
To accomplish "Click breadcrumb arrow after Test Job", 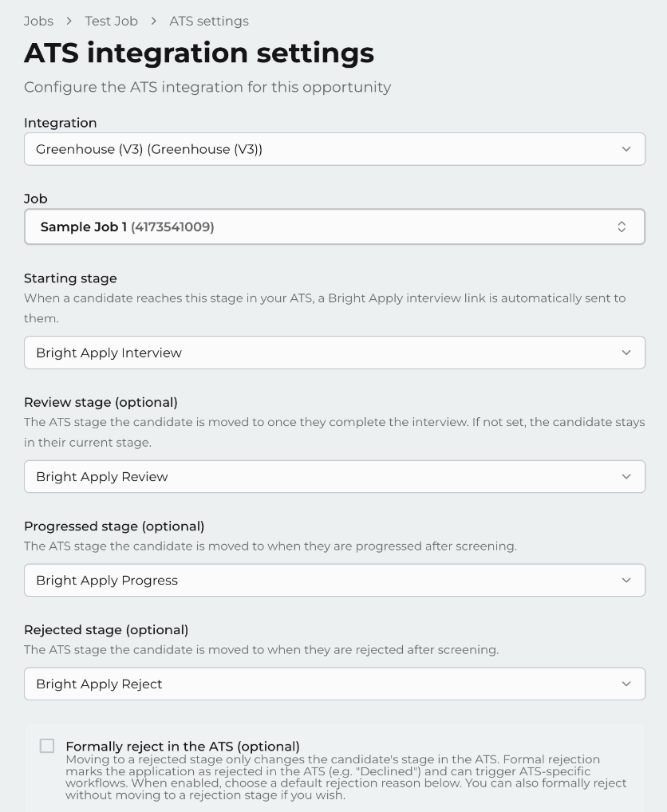I will click(x=153, y=22).
